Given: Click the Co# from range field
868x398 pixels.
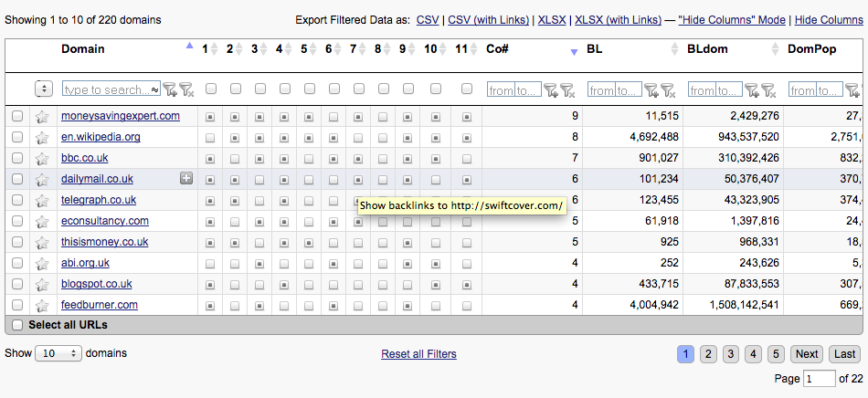Looking at the screenshot, I should [x=501, y=89].
